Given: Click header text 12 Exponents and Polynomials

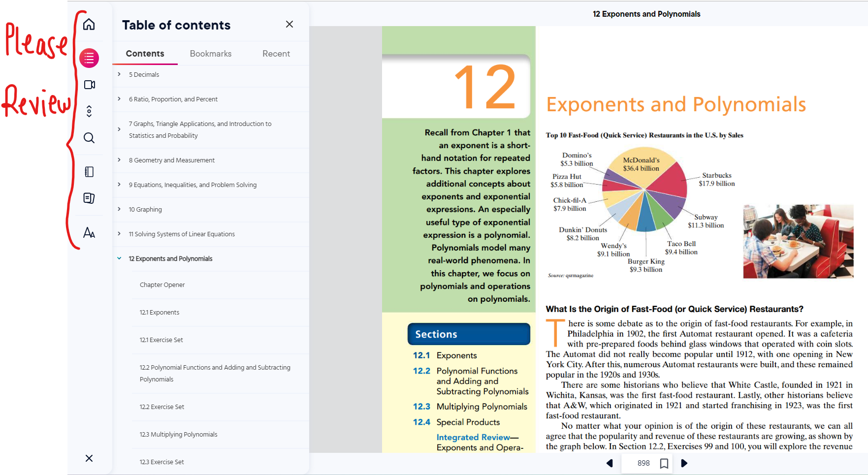Looking at the screenshot, I should 646,14.
